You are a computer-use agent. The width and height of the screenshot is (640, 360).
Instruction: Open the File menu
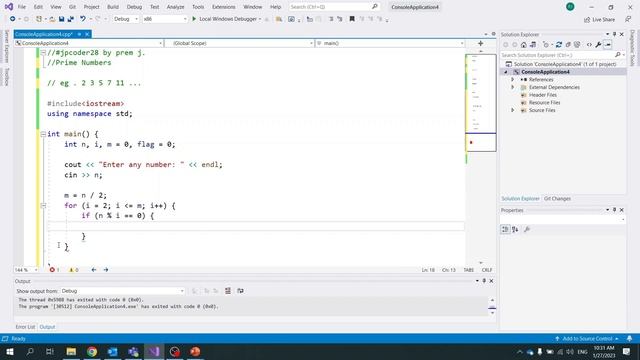pos(22,7)
